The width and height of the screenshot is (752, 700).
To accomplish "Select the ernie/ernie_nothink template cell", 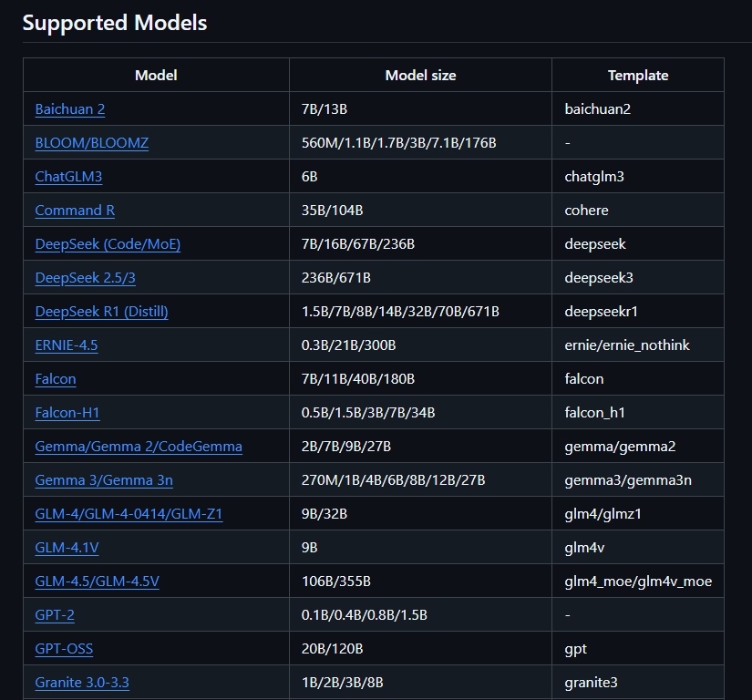I will point(638,345).
